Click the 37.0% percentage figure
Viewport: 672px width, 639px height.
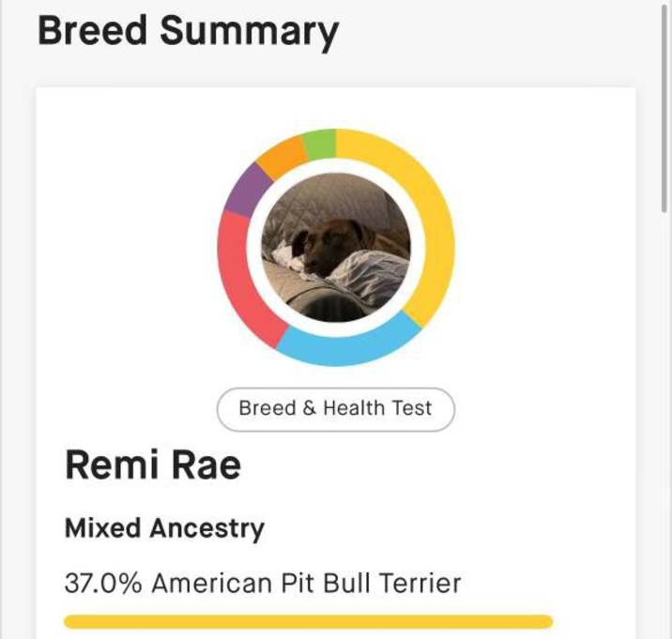(x=103, y=584)
